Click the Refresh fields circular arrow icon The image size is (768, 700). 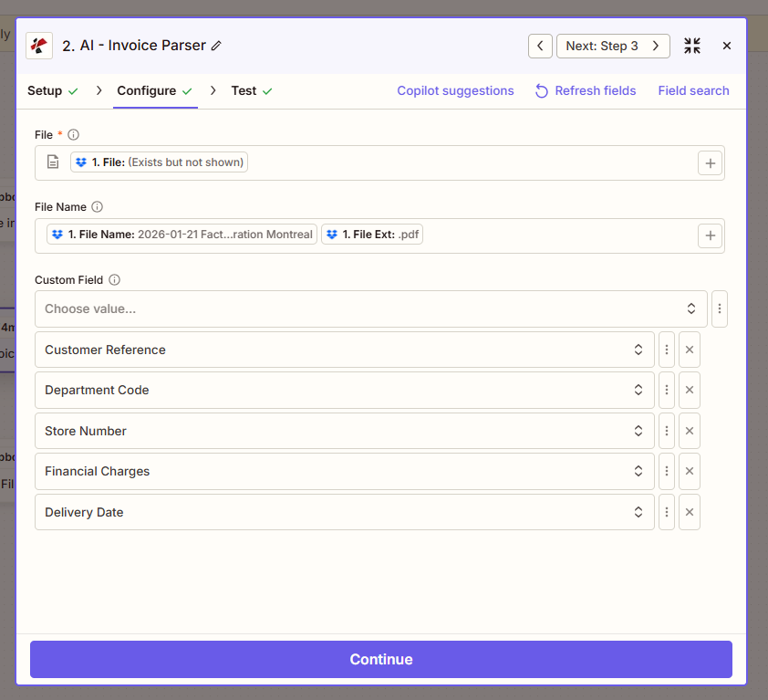541,91
